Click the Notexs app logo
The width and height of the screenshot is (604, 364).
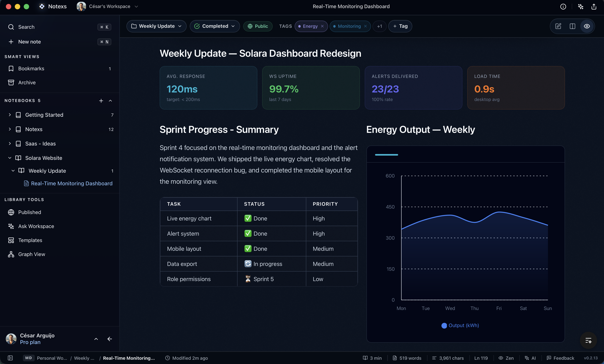(x=42, y=7)
